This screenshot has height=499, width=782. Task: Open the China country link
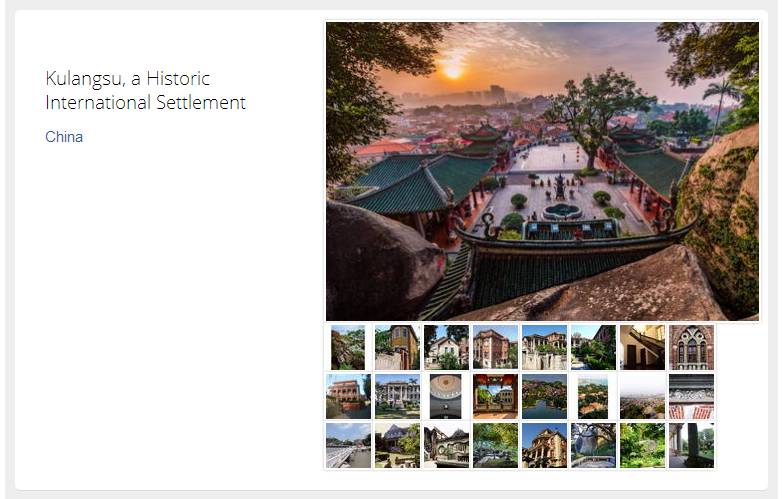(x=64, y=137)
